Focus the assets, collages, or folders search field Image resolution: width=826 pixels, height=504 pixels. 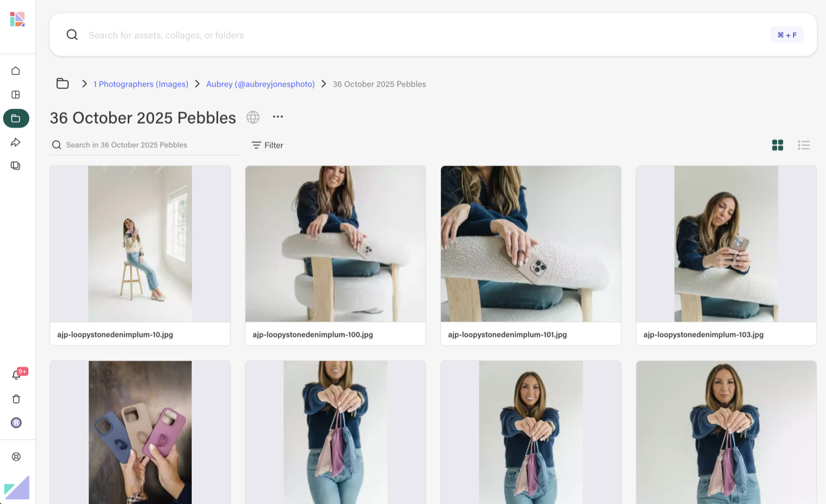click(425, 35)
